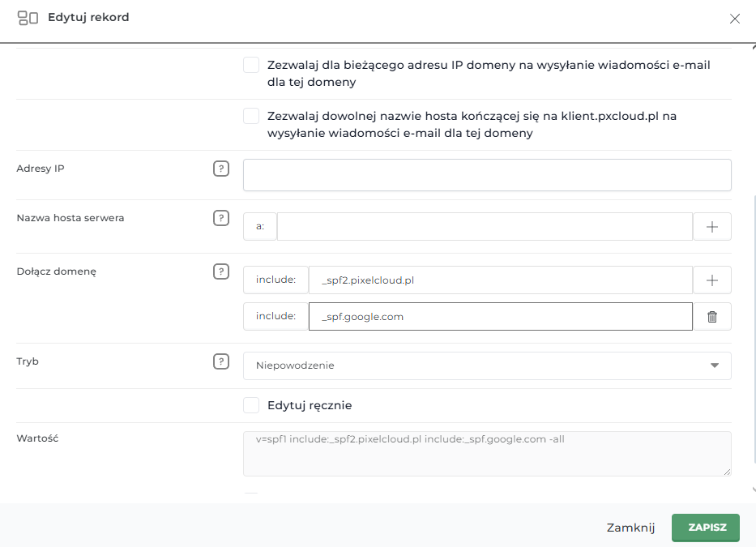Viewport: 756px width, 547px height.
Task: Click the Edytuj rekord window icon
Action: (x=28, y=18)
